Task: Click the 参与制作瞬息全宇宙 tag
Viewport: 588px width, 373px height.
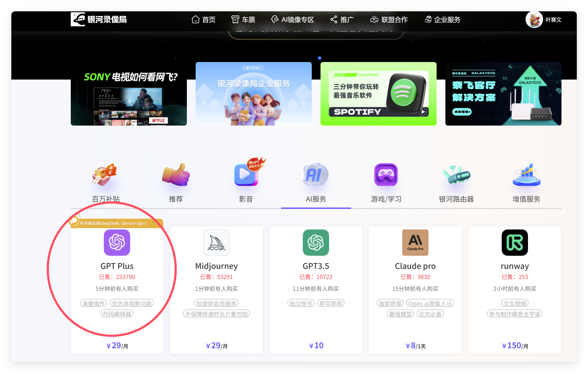Action: 514,314
